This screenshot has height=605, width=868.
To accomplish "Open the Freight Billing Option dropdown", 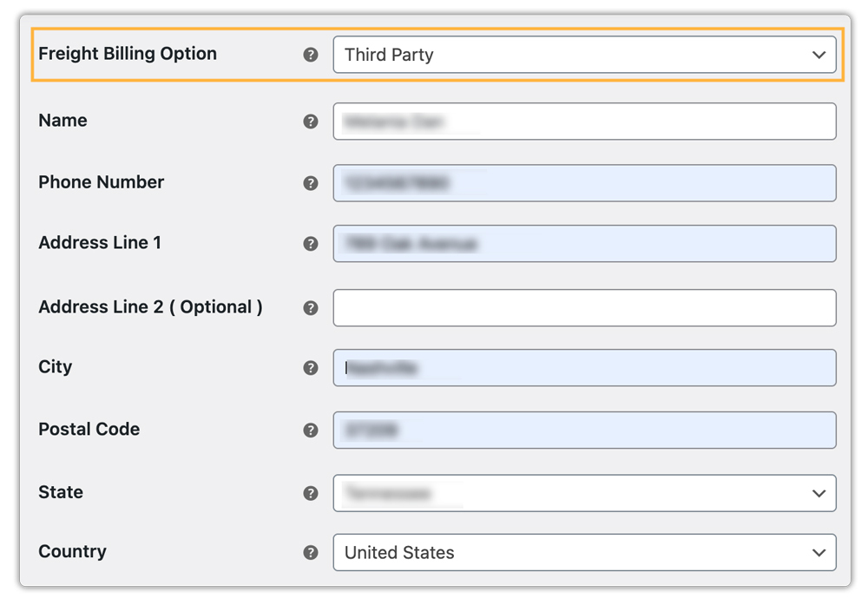I will click(585, 54).
